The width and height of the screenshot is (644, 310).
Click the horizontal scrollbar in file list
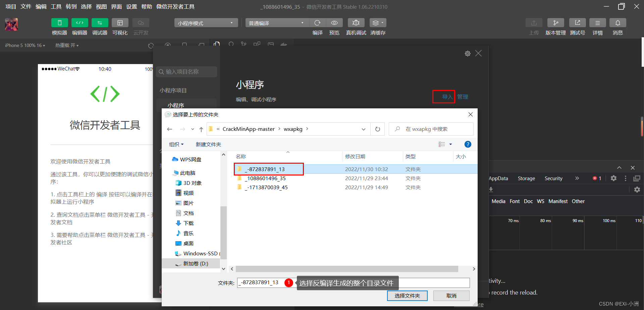pos(347,269)
